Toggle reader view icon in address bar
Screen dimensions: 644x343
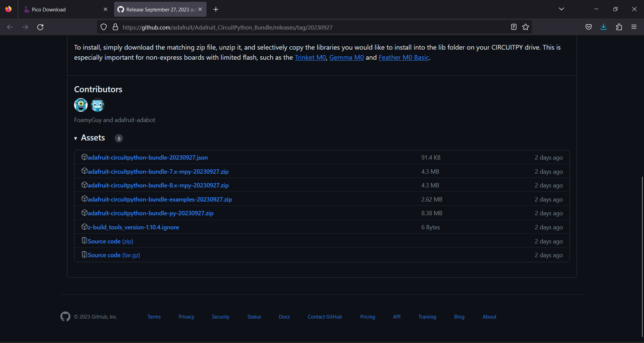coord(514,27)
